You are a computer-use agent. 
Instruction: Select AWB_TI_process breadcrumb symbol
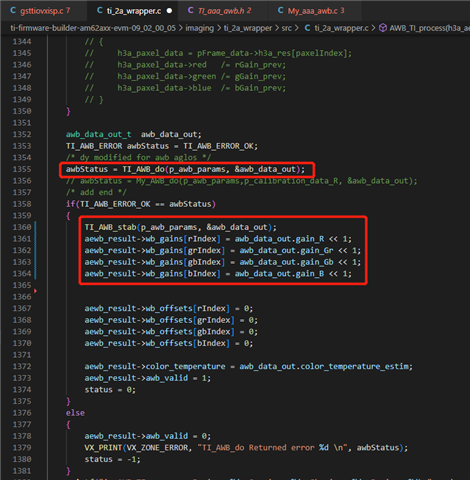429,28
